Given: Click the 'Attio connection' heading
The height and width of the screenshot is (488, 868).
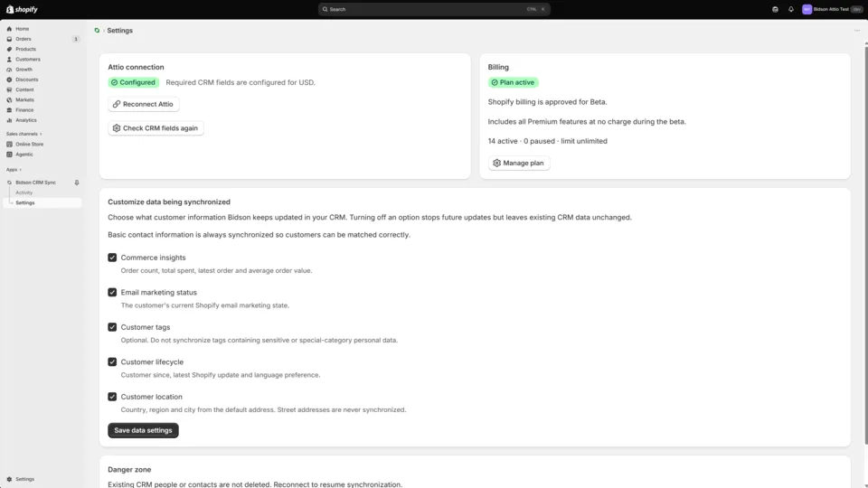Looking at the screenshot, I should [x=136, y=67].
